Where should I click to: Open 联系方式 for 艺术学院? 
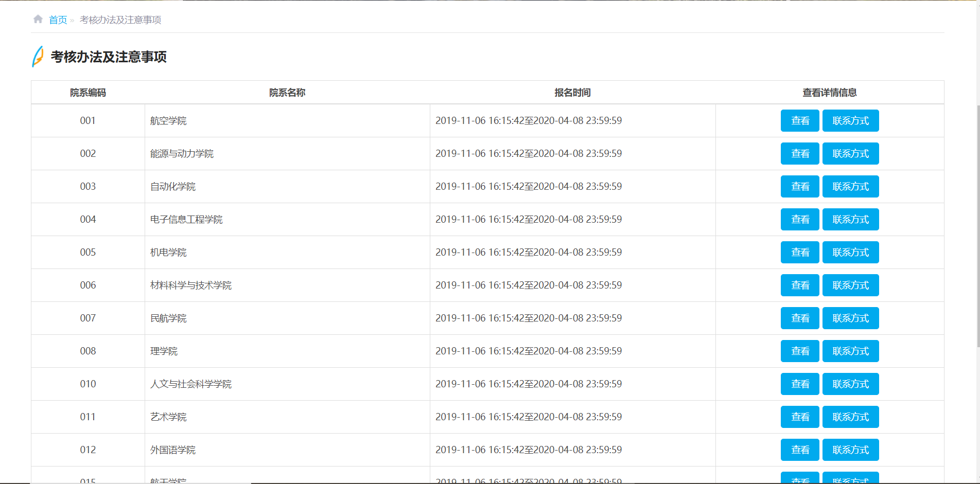850,417
